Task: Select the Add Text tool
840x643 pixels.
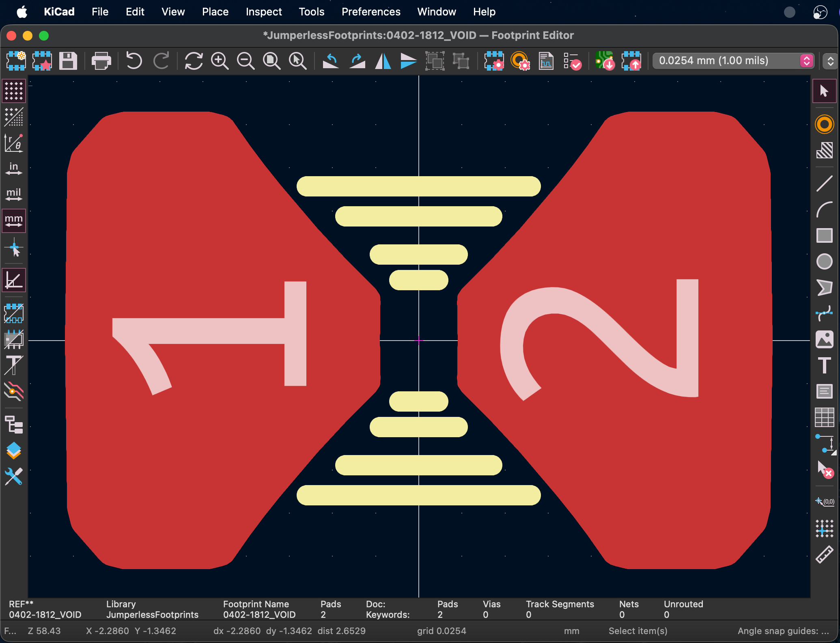Action: (x=824, y=365)
